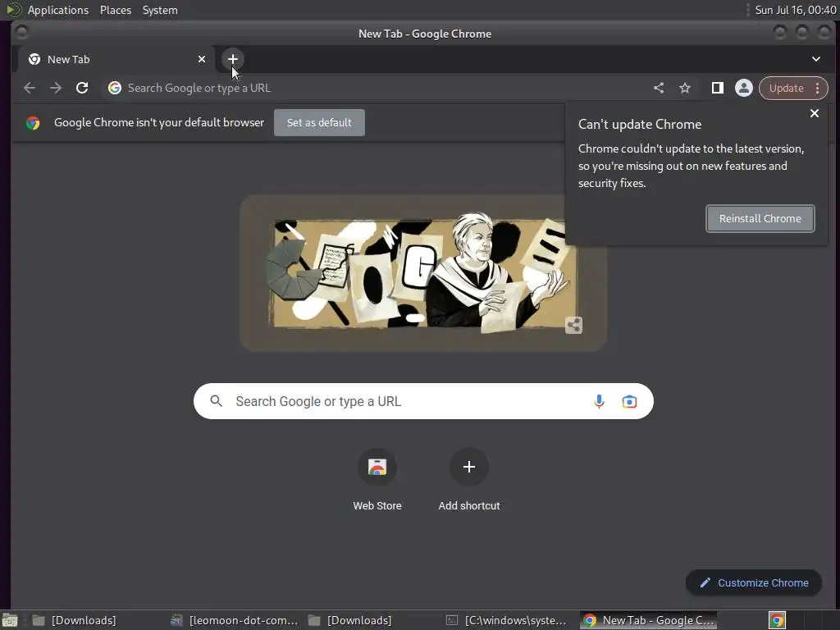The image size is (840, 630).
Task: Switch to C:\windows\system taskbar window
Action: coord(507,620)
